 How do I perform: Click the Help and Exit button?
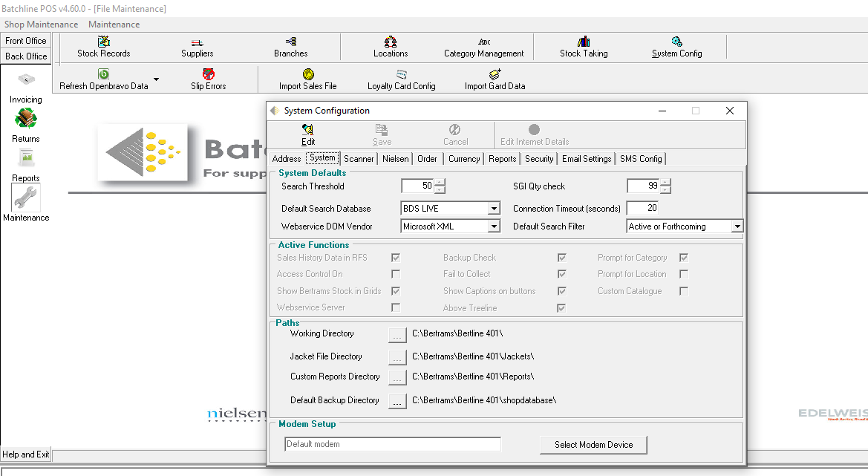coord(26,454)
